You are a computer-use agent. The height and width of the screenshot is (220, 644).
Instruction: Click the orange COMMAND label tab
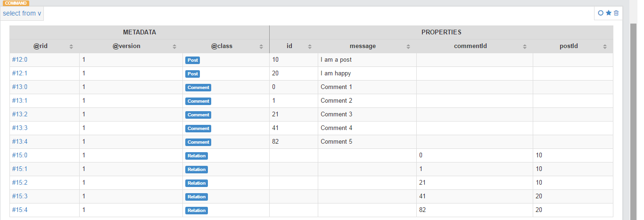pos(16,3)
